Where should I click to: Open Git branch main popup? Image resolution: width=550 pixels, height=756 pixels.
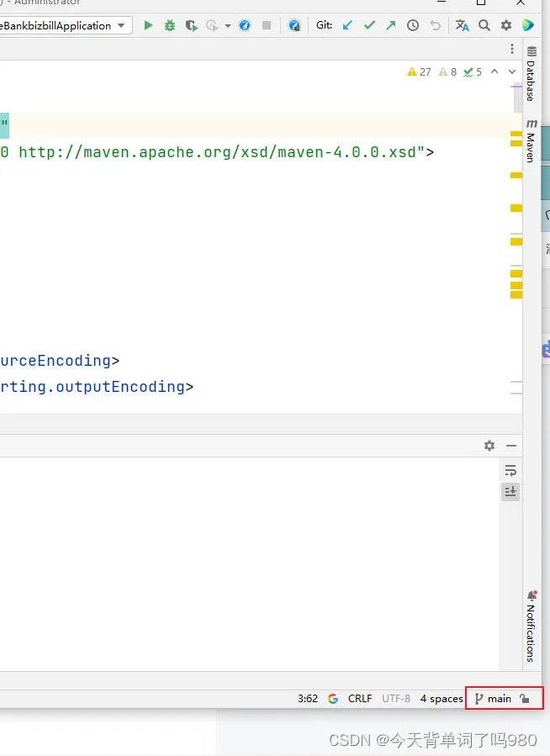tap(493, 698)
